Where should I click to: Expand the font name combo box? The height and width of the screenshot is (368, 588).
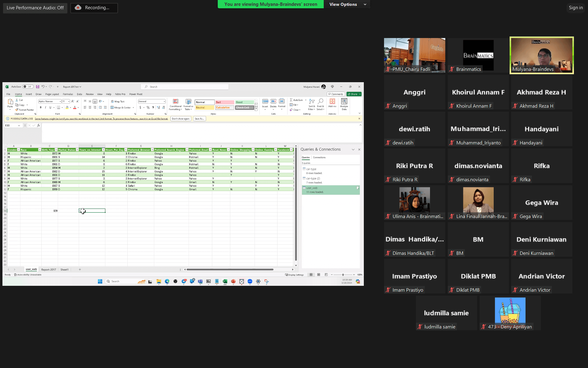60,102
